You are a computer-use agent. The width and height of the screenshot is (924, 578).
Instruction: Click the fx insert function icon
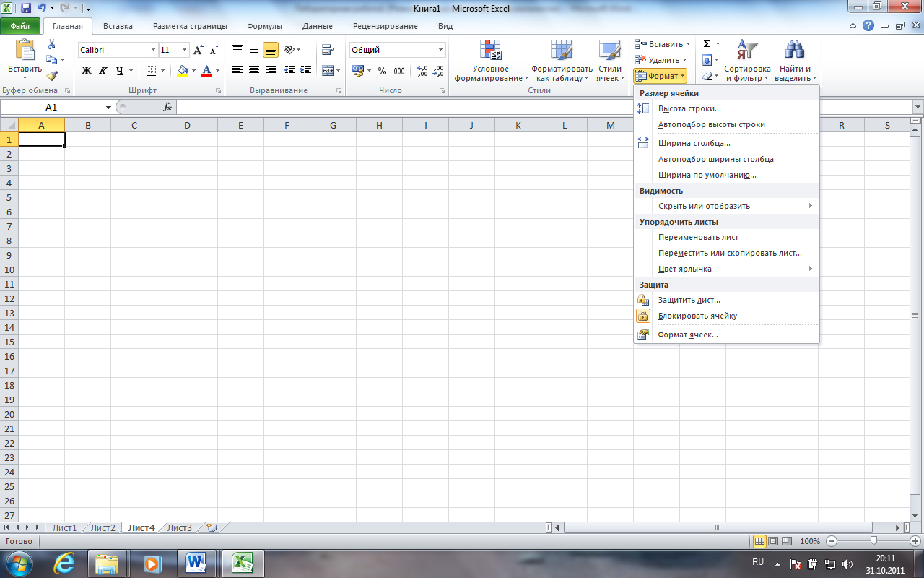(167, 107)
